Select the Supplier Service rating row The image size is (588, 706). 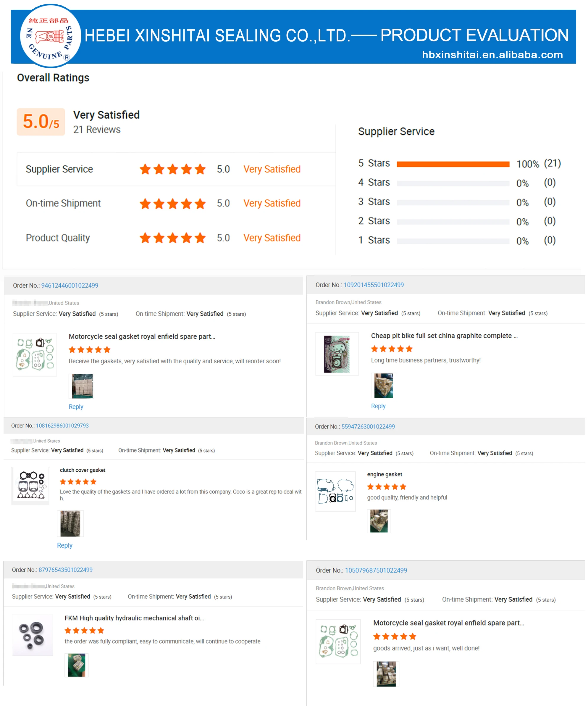point(176,169)
